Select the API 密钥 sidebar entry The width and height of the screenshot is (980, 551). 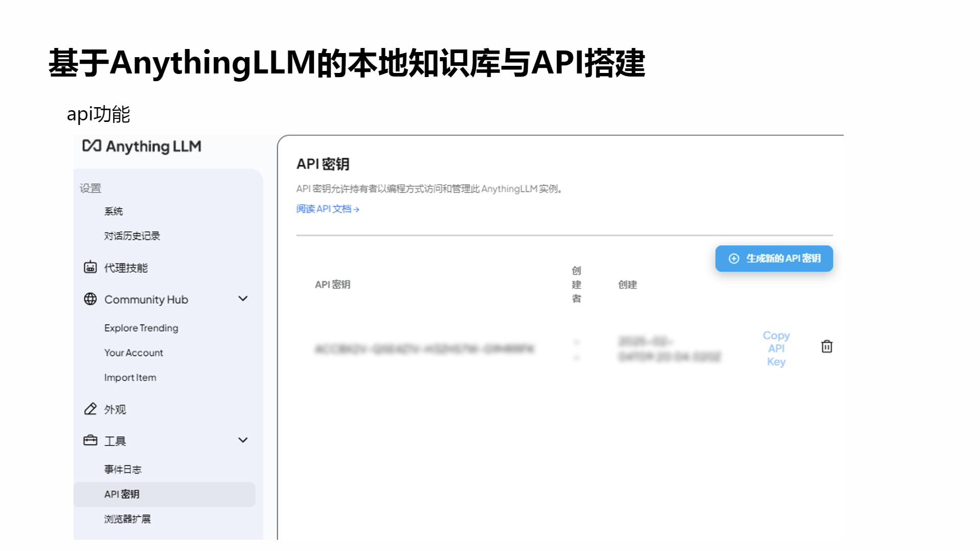(x=164, y=494)
